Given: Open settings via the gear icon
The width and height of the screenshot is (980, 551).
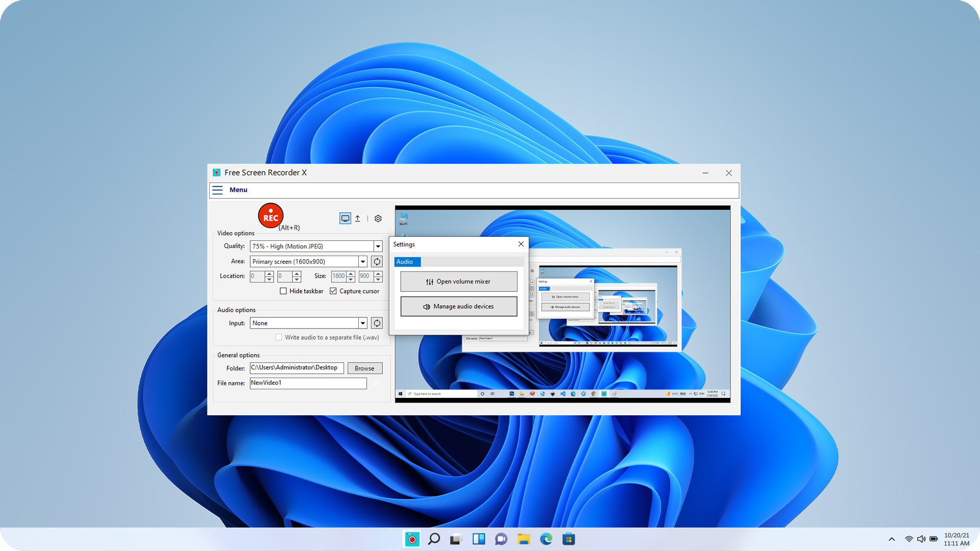Looking at the screenshot, I should click(378, 218).
